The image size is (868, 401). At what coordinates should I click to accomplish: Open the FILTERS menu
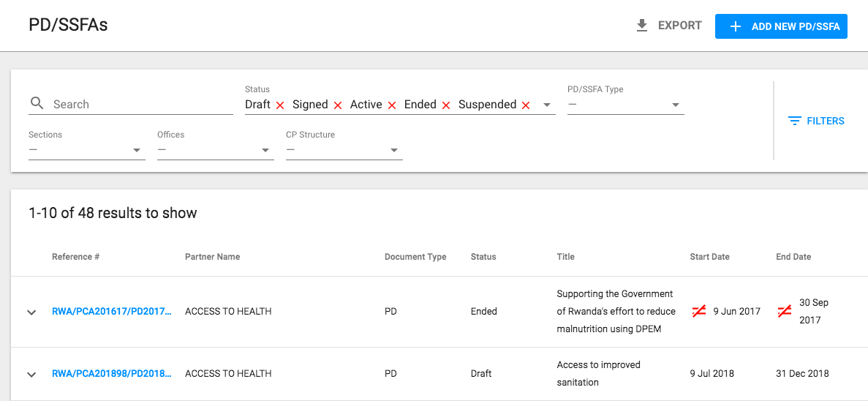[817, 121]
